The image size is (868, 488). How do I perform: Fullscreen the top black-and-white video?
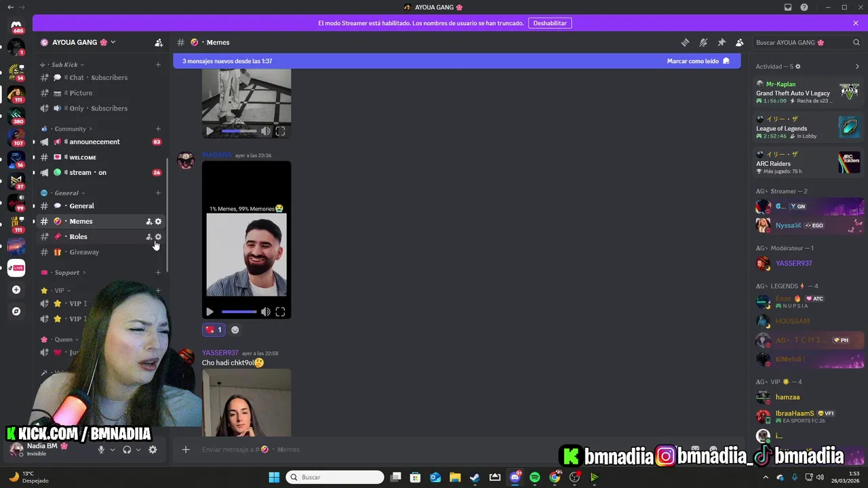pos(280,131)
